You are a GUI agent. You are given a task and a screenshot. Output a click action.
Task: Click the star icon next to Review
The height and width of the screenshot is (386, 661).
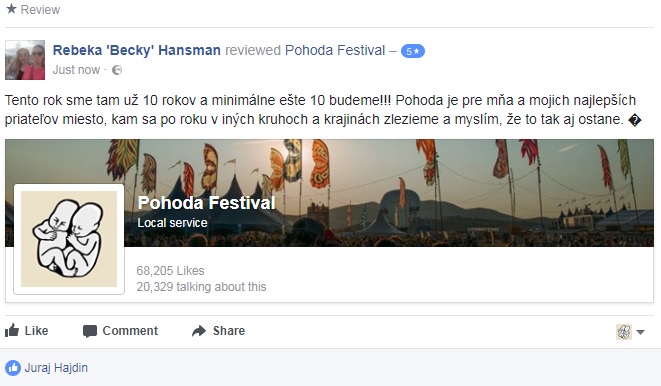tap(11, 9)
